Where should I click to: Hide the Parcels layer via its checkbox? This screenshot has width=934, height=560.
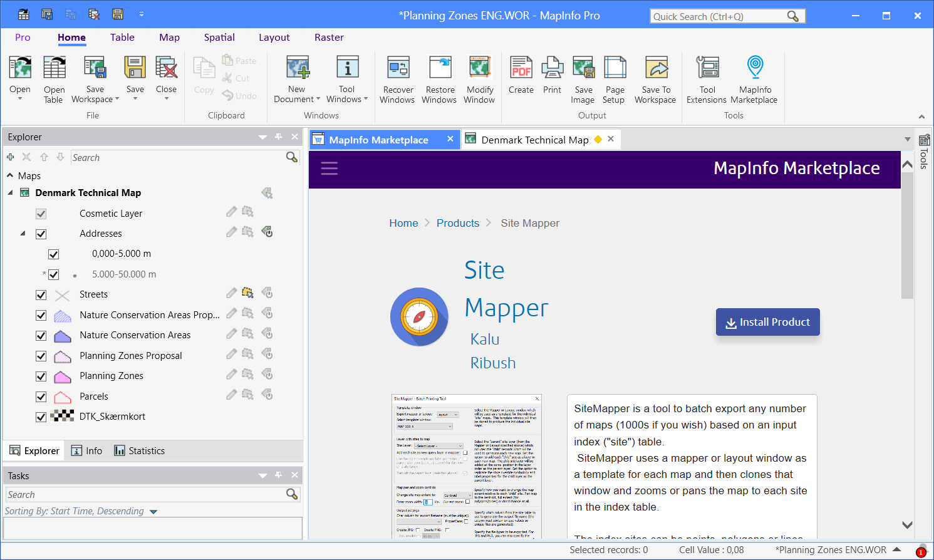pyautogui.click(x=41, y=397)
